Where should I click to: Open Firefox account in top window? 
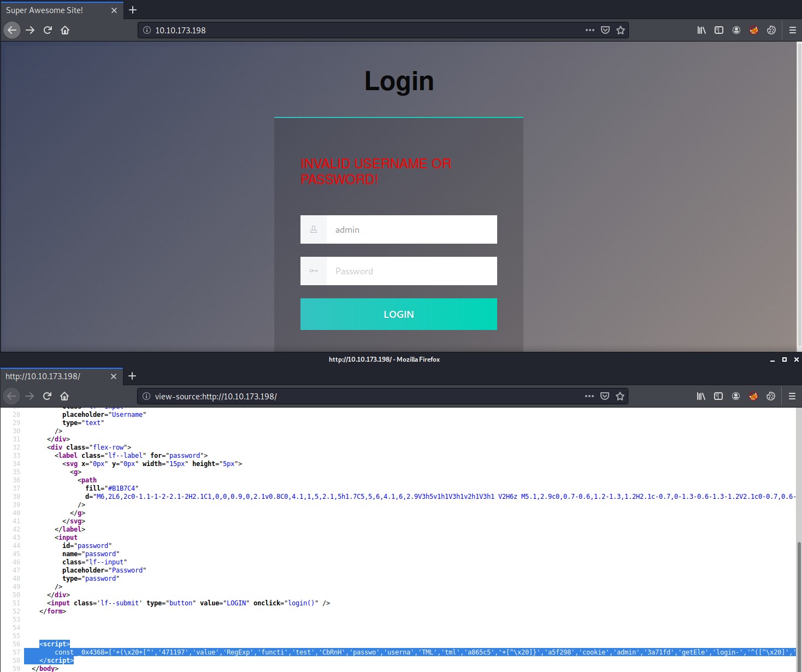tap(736, 30)
